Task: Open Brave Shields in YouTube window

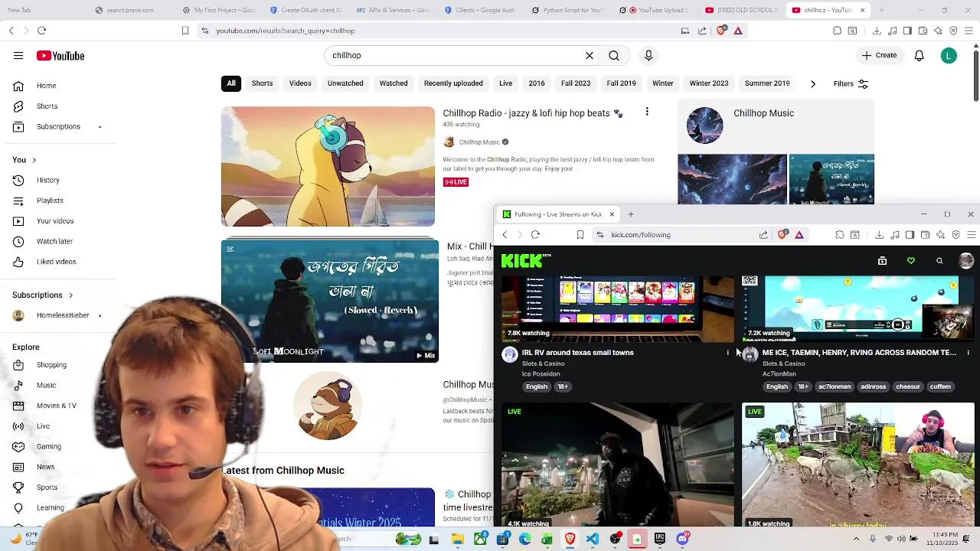Action: coord(721,31)
